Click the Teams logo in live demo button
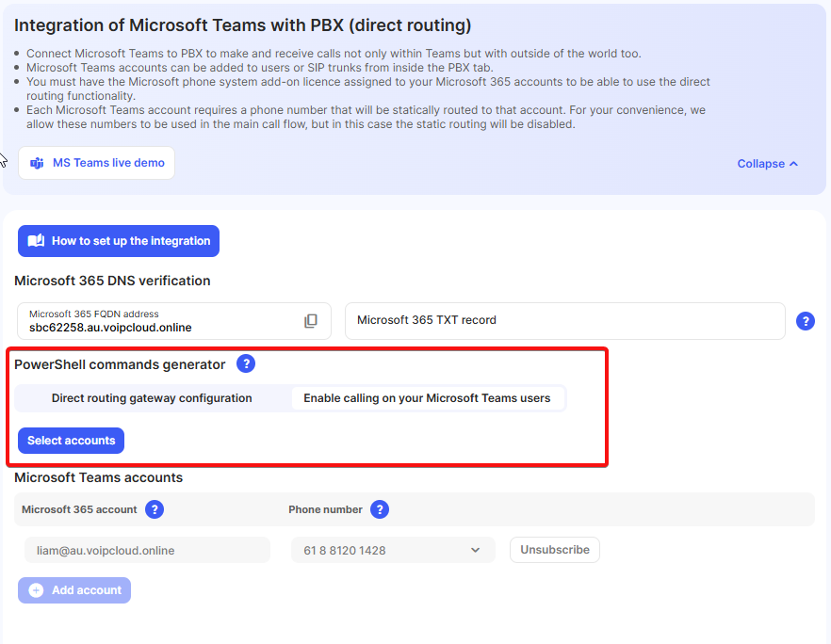 37,163
